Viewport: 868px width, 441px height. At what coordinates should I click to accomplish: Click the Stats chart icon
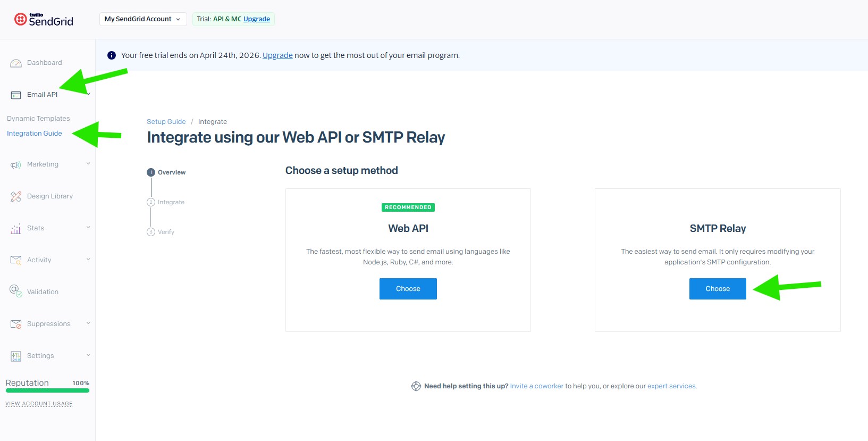pyautogui.click(x=16, y=229)
